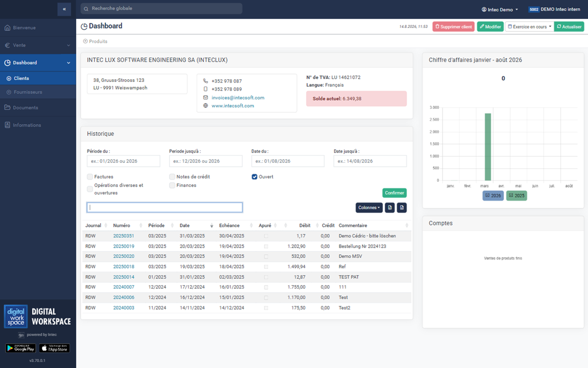Click the Bienvenue home icon in the sidebar
Screen dimensions: 588x368
(x=7, y=27)
